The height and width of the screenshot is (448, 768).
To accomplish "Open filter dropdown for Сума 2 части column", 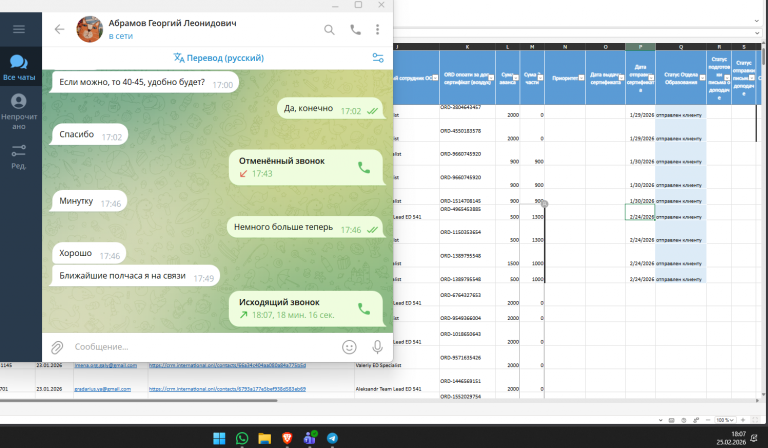I will pyautogui.click(x=541, y=78).
